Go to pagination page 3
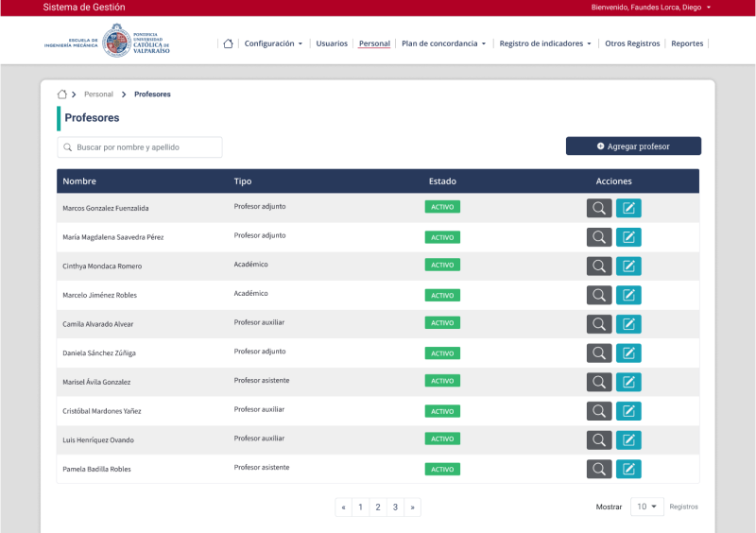756x533 pixels. coord(395,507)
